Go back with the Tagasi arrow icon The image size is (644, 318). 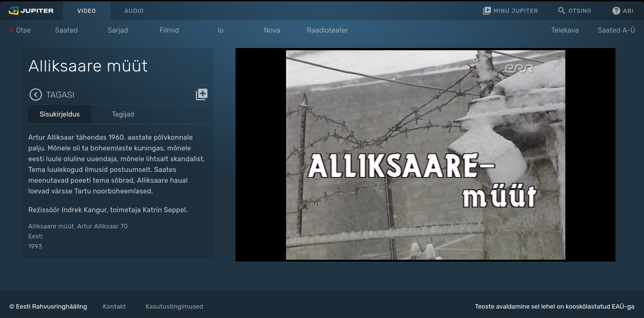[x=36, y=95]
